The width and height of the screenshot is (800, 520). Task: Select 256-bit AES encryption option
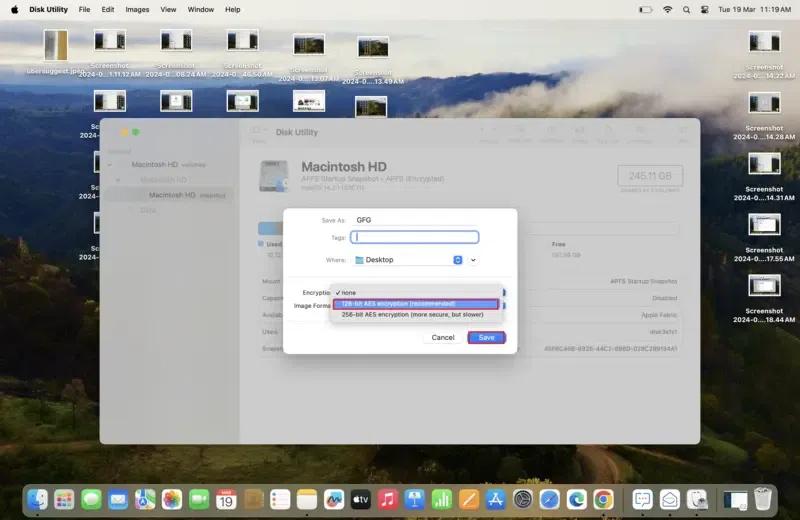(416, 315)
